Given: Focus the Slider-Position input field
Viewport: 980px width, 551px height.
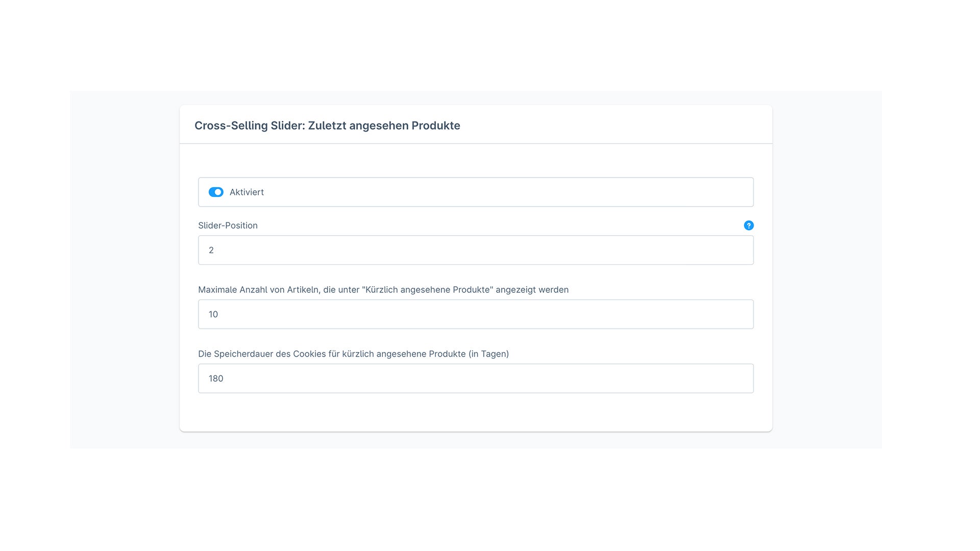Looking at the screenshot, I should [476, 250].
